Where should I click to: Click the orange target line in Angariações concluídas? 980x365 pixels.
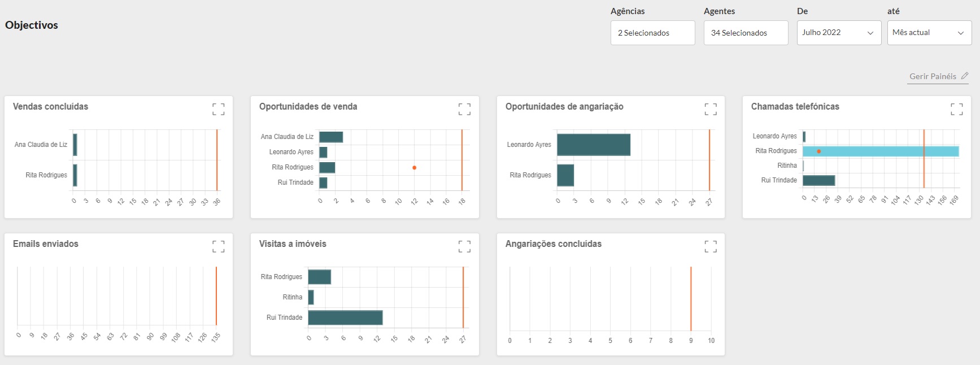tap(691, 298)
